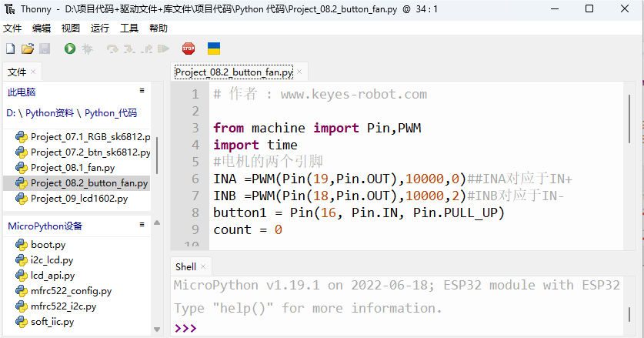Open the 工具 menu
The image size is (644, 338).
129,28
